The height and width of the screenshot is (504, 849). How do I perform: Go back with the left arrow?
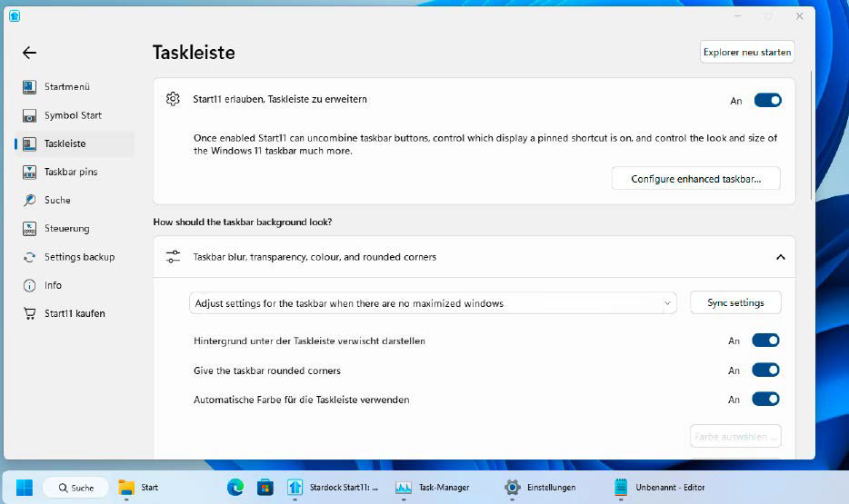tap(29, 53)
